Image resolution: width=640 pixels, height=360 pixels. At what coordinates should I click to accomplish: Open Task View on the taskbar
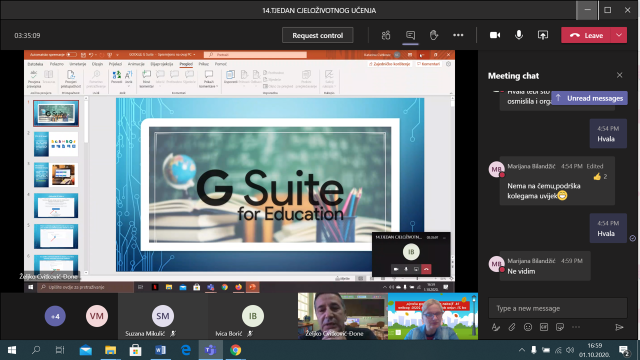pyautogui.click(x=60, y=350)
